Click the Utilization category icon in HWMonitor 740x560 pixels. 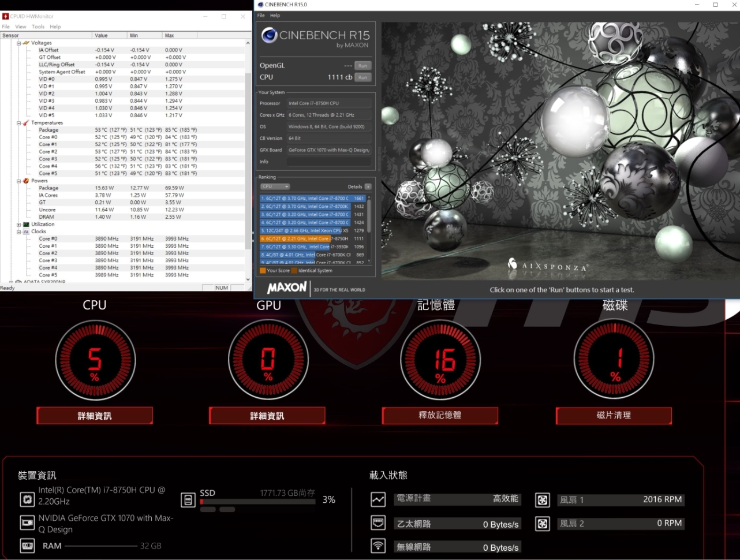(26, 225)
